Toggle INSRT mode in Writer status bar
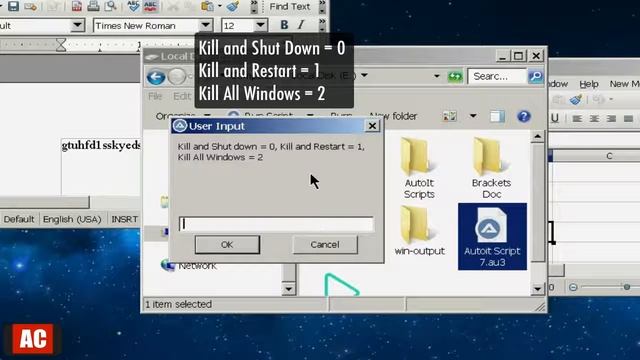 click(x=124, y=219)
